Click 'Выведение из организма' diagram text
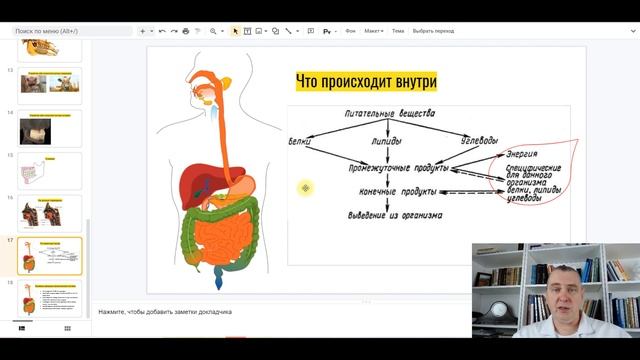 [395, 215]
